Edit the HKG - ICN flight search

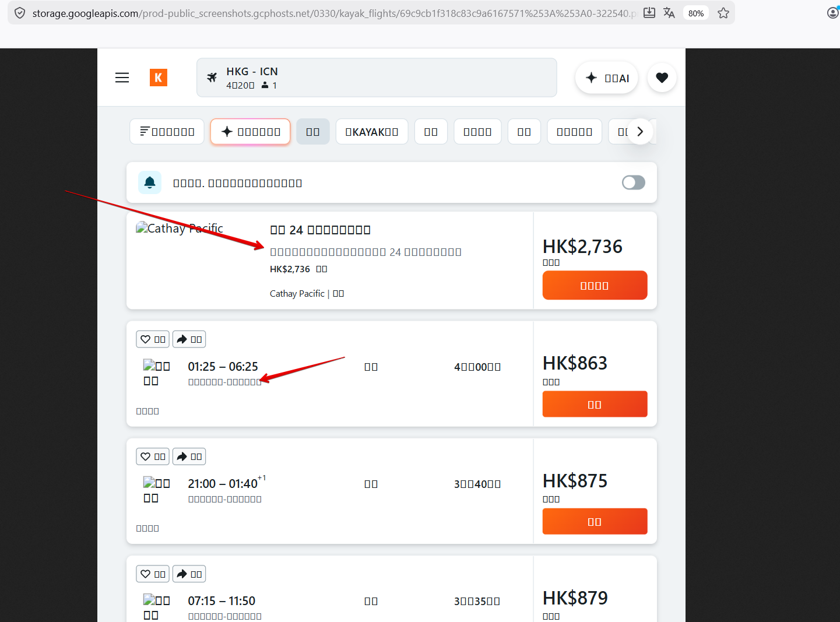(x=377, y=78)
